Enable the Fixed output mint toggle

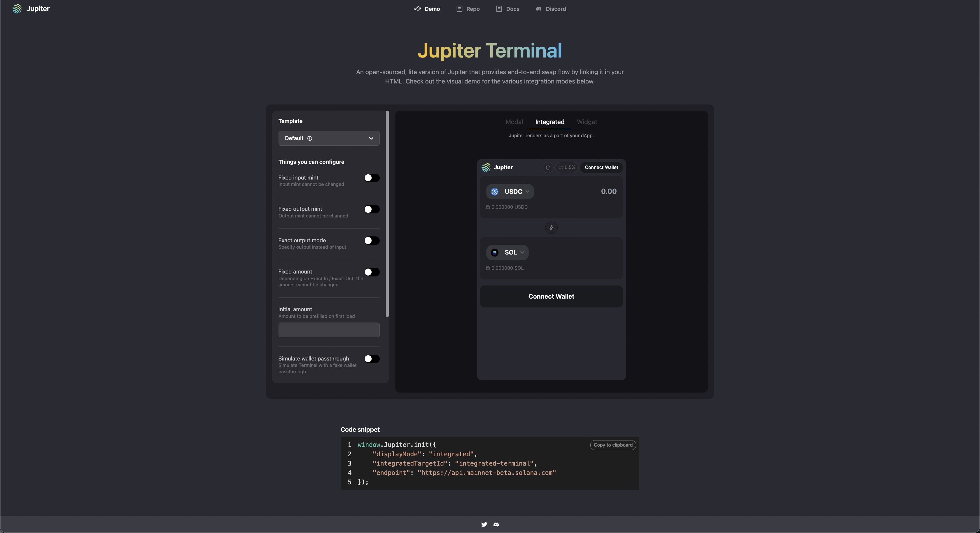(372, 209)
